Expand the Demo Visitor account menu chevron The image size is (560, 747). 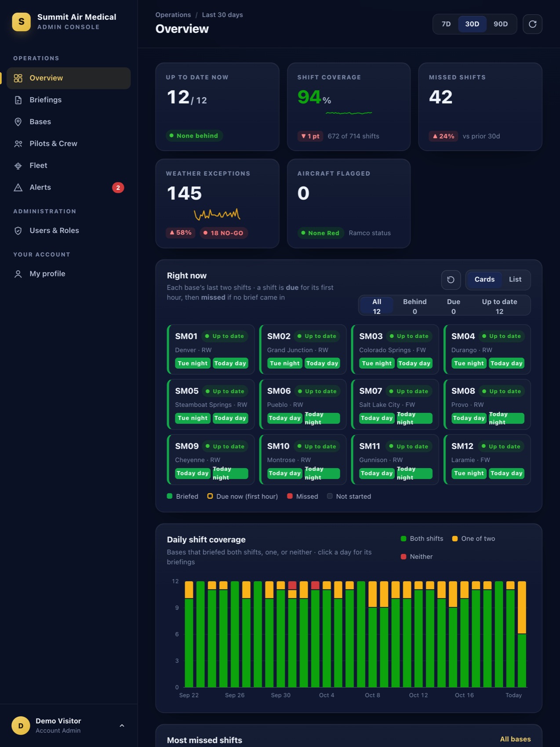click(x=122, y=725)
